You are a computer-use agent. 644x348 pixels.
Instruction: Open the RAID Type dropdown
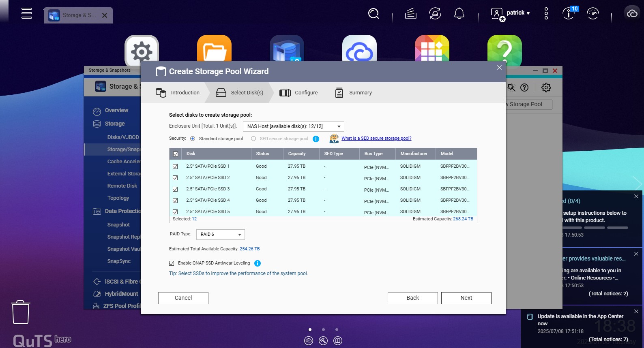220,235
